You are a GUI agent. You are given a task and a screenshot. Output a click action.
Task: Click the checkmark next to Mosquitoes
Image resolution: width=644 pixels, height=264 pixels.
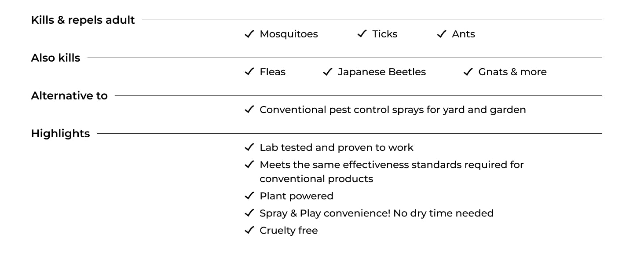pos(249,34)
